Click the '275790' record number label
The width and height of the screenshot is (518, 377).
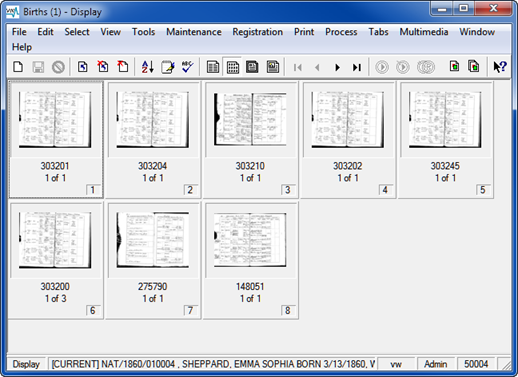(x=153, y=287)
